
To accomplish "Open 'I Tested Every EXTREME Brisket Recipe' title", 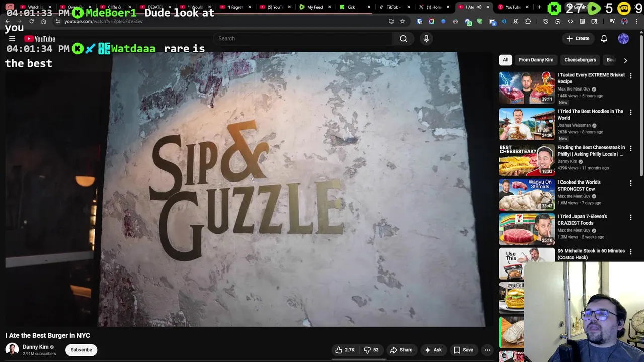I will pos(591,78).
